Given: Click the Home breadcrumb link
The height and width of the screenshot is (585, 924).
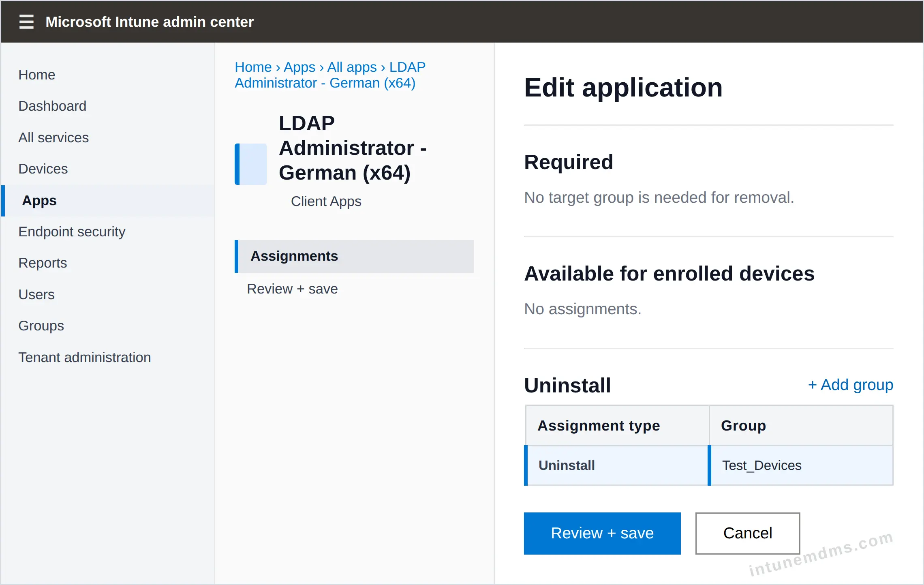Looking at the screenshot, I should 253,67.
